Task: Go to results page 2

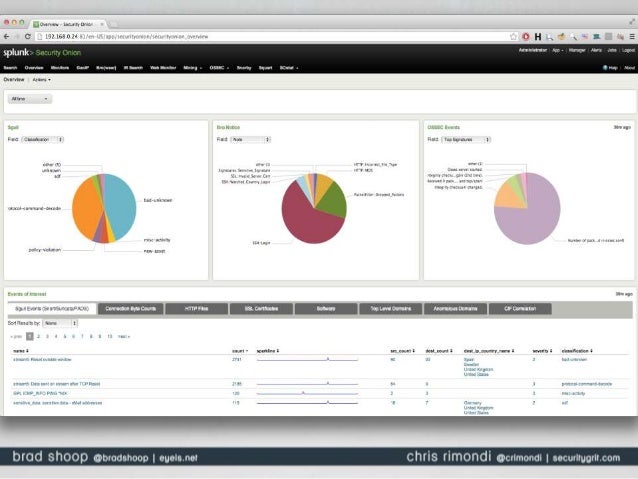Action: click(x=39, y=337)
